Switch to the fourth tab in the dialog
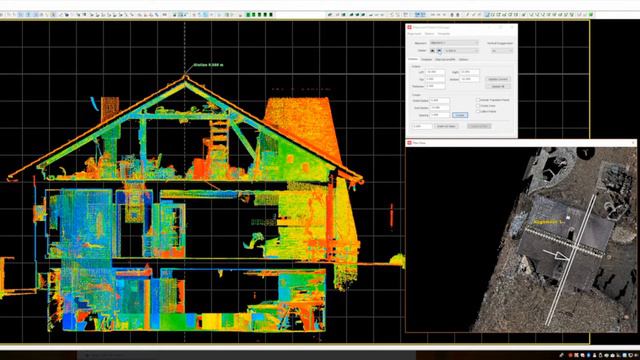Viewport: 640px width, 360px height. [x=463, y=60]
